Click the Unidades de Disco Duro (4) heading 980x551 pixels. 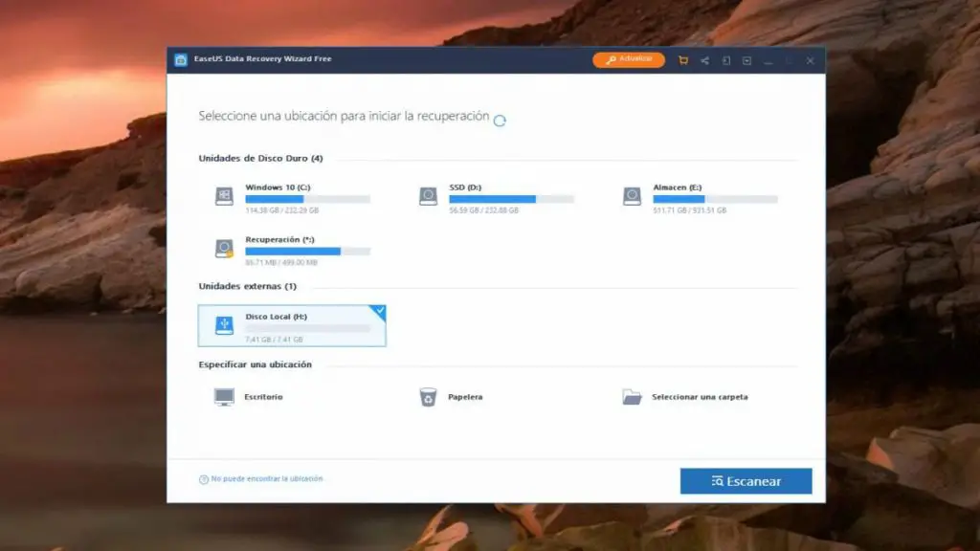pyautogui.click(x=260, y=159)
